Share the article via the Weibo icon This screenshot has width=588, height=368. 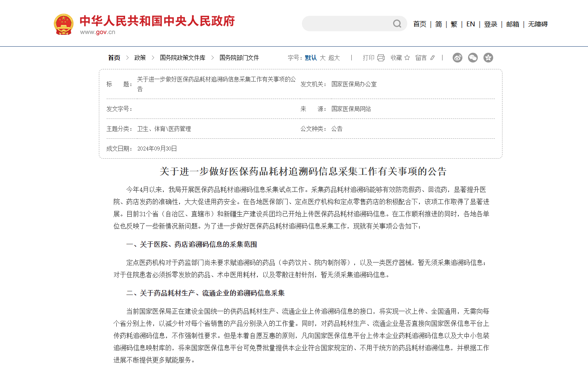(457, 58)
